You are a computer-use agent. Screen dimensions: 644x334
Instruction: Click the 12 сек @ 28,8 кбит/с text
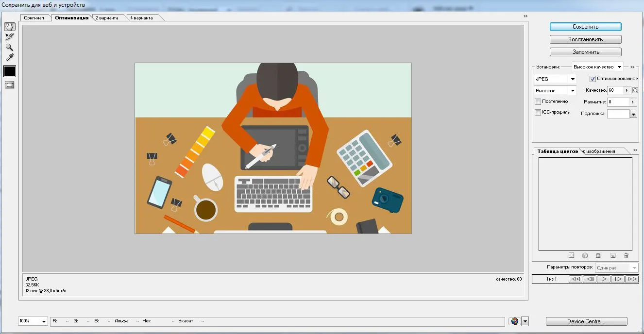[x=46, y=290]
